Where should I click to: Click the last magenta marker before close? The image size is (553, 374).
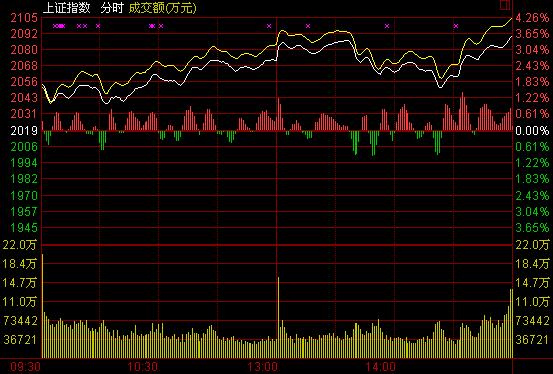coord(456,26)
